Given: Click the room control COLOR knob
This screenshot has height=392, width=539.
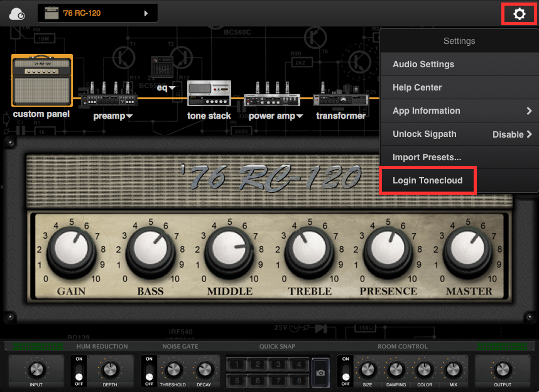Looking at the screenshot, I should pyautogui.click(x=425, y=369).
